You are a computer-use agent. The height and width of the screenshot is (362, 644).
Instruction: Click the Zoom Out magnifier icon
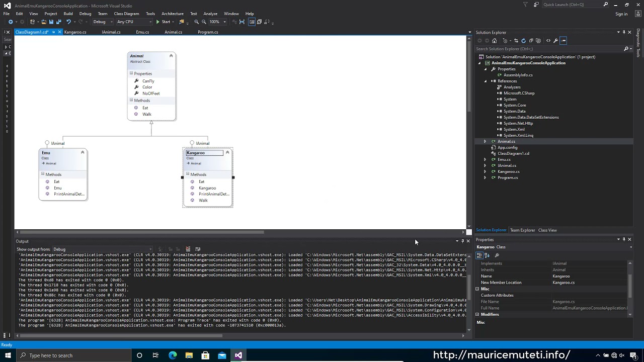click(x=204, y=22)
